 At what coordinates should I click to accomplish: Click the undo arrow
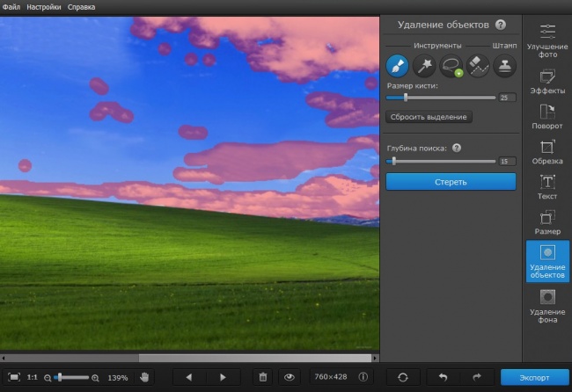pos(443,377)
